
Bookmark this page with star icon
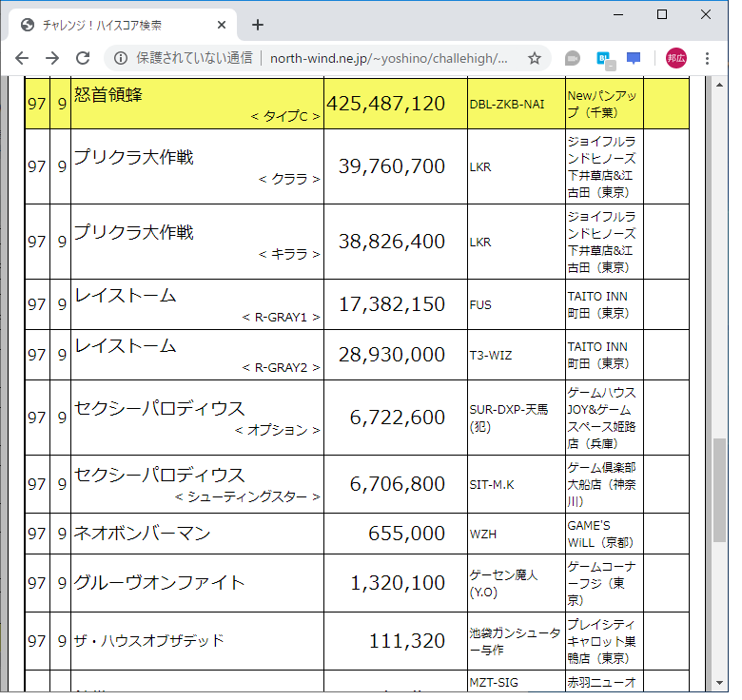(x=535, y=58)
